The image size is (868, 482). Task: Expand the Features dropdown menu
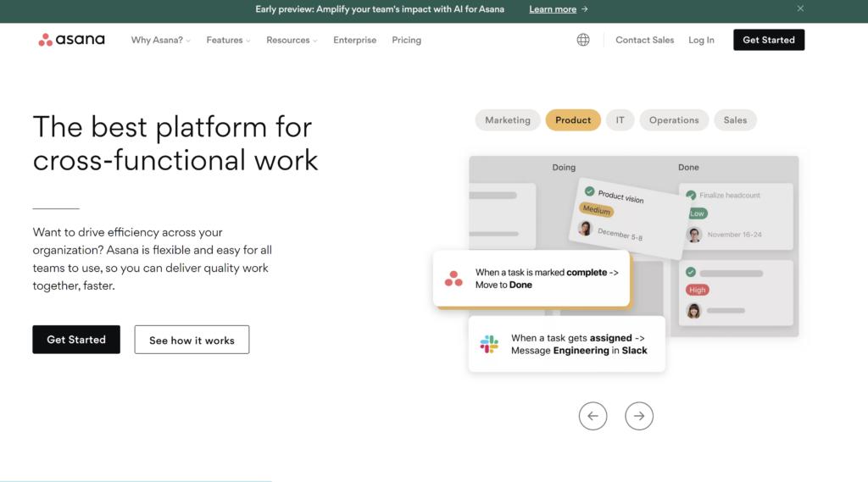[x=228, y=40]
